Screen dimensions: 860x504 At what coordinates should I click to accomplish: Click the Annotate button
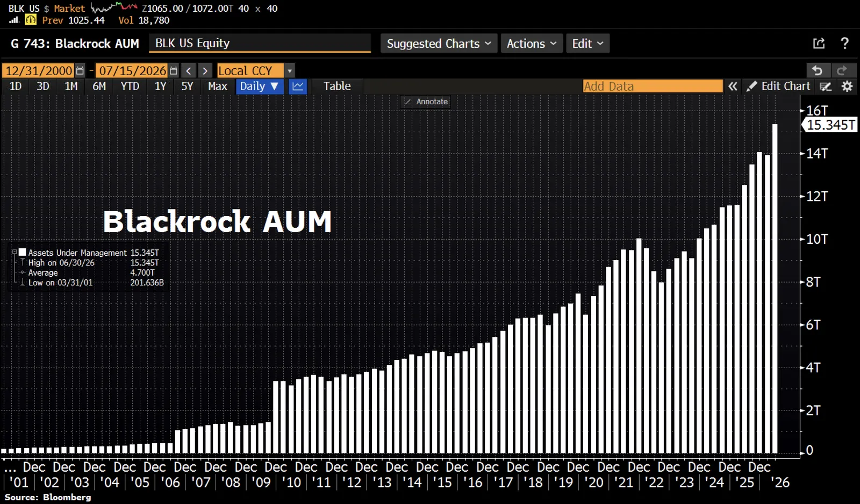coord(426,102)
